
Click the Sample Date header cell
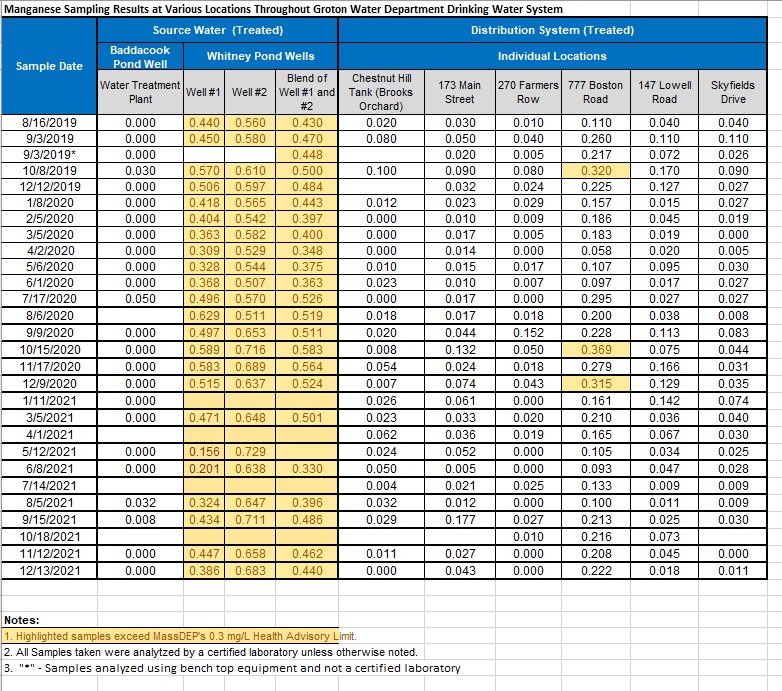click(49, 66)
